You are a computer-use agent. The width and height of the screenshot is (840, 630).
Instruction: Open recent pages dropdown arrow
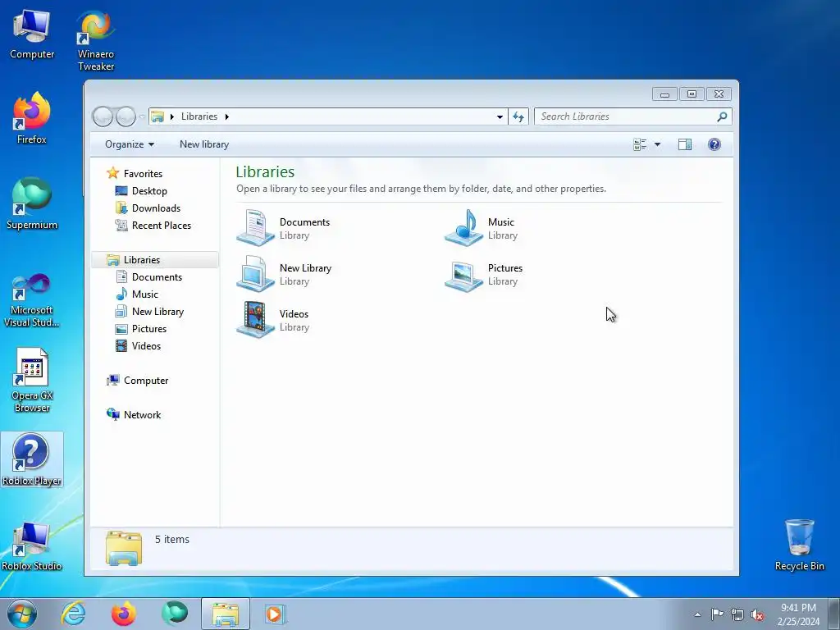[x=142, y=116]
